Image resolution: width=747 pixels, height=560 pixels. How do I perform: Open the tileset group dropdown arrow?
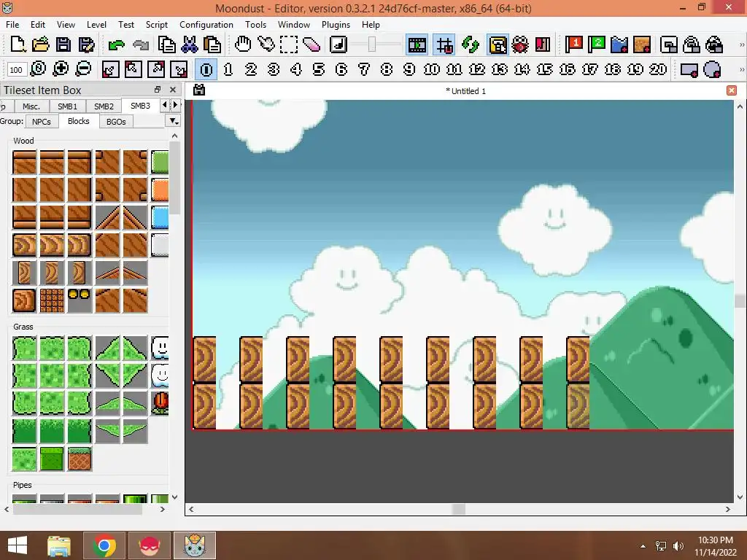[174, 122]
